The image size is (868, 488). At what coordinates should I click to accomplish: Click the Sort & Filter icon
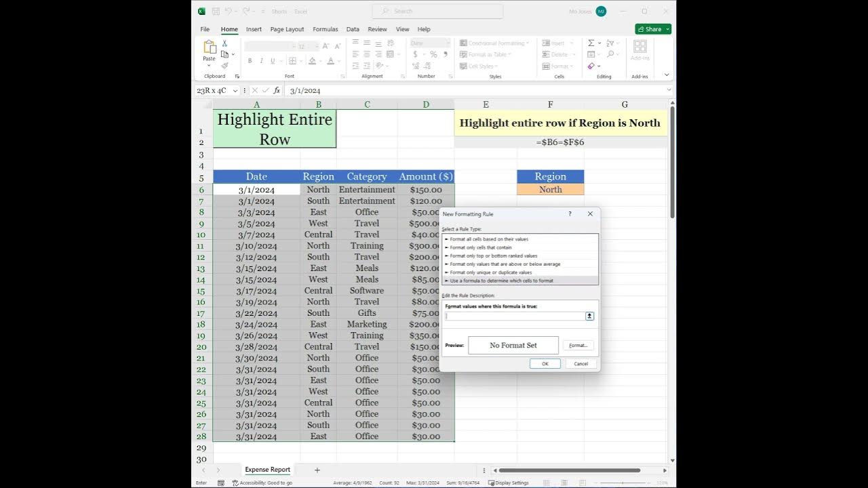point(610,43)
